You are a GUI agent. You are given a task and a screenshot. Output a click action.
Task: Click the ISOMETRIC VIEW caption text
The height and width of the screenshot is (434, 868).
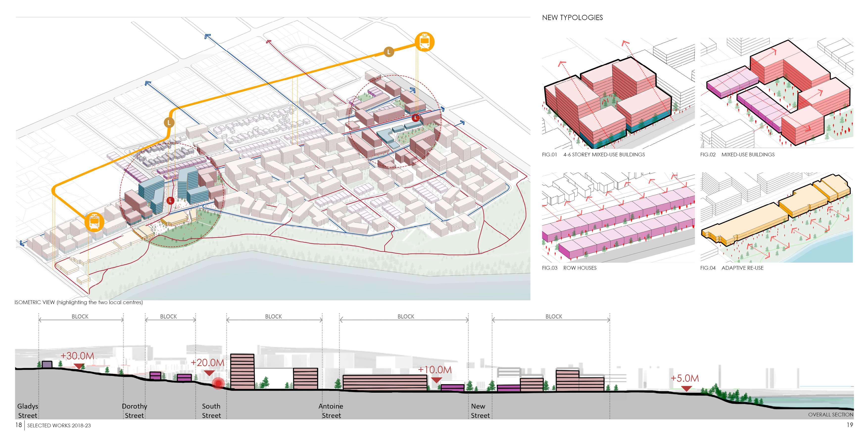point(78,302)
